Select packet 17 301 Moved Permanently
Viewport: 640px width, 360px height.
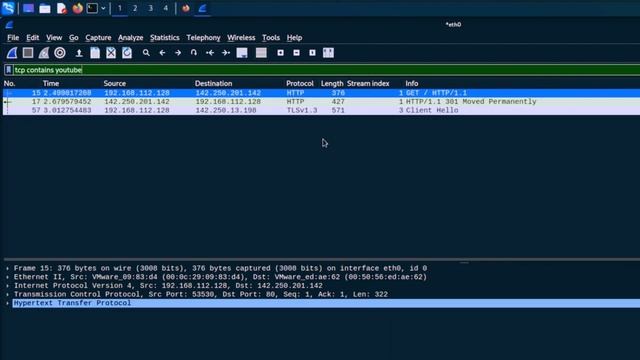321,102
